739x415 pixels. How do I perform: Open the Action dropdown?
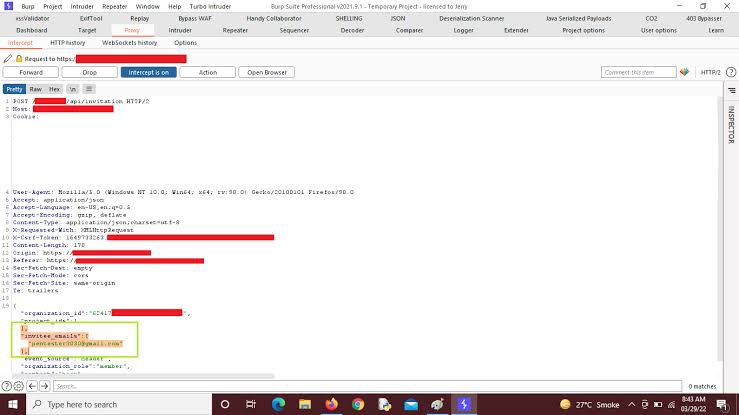coord(207,72)
